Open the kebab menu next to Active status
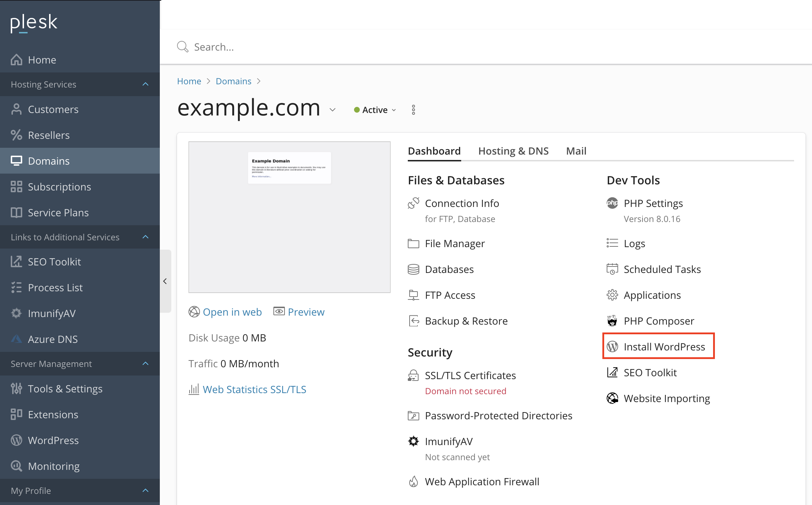The image size is (812, 505). [x=413, y=110]
